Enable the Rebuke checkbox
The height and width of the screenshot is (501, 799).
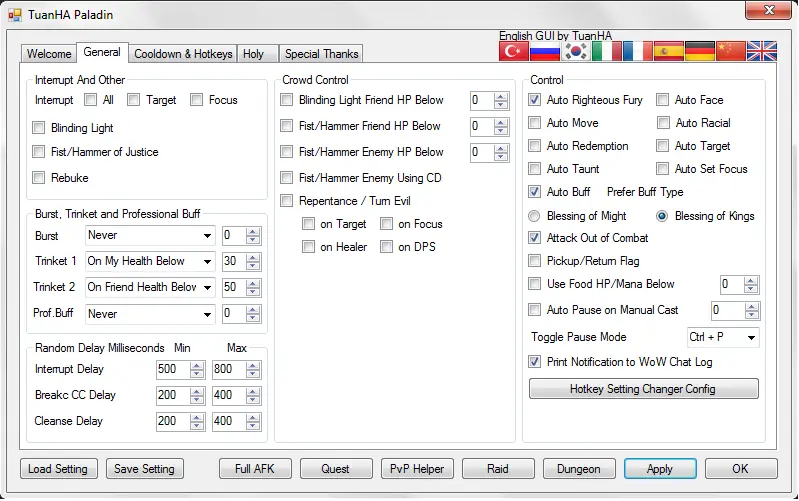pyautogui.click(x=39, y=177)
